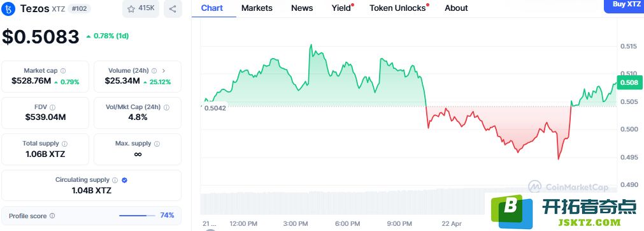Open the share icon button
Screen dimensions: 644x231
173,9
